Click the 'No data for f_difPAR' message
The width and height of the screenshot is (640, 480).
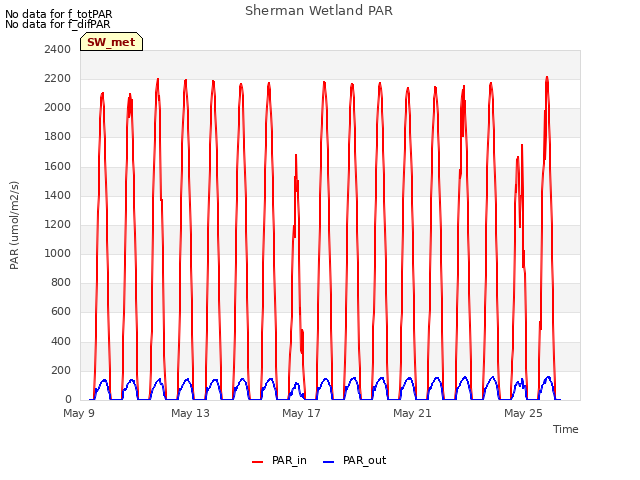[58, 24]
